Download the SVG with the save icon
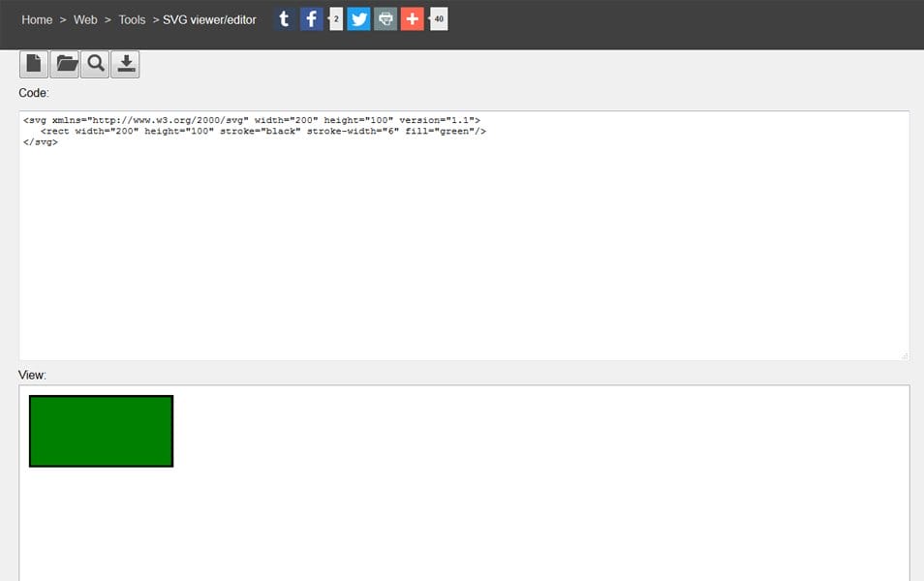The height and width of the screenshot is (581, 924). click(126, 64)
